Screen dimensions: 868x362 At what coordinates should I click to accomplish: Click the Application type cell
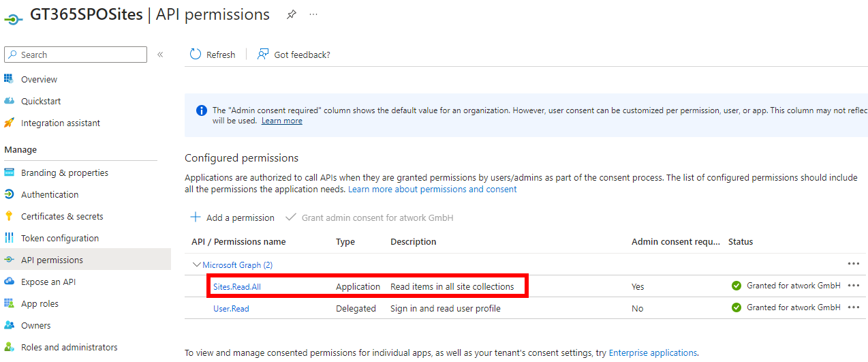[x=358, y=287]
